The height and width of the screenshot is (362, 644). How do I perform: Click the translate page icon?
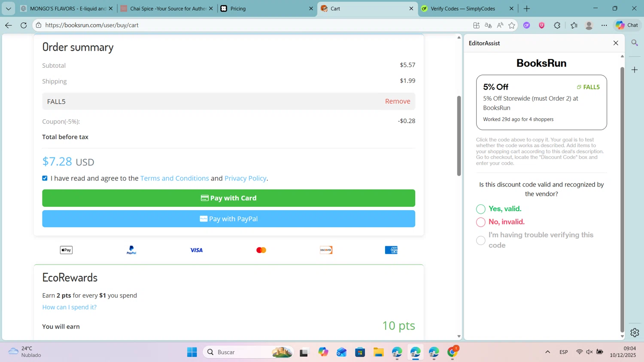(x=488, y=25)
